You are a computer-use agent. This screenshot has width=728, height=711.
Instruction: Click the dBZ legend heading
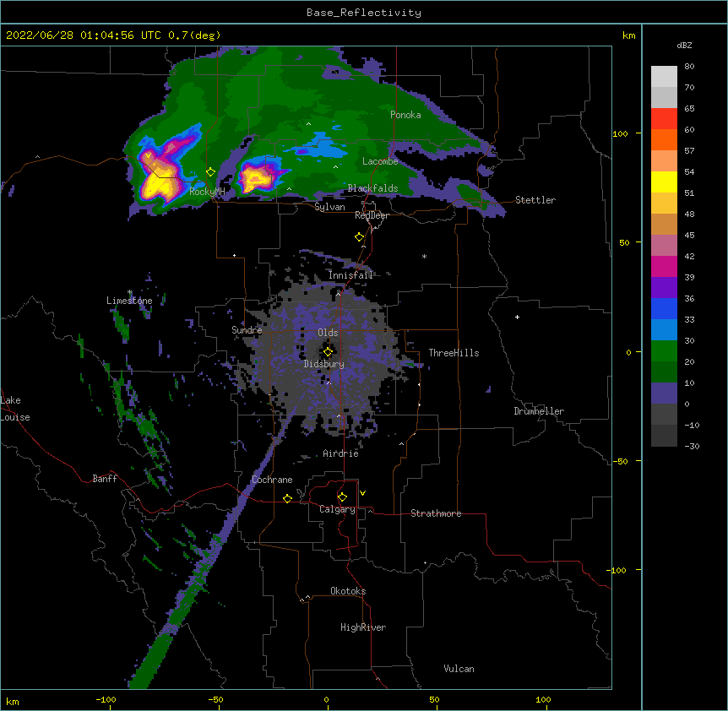[x=684, y=45]
